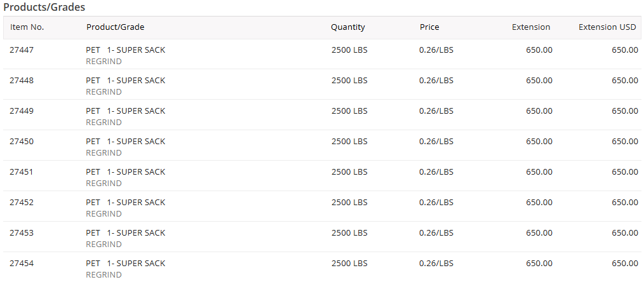Click item number 27454
Image resolution: width=644 pixels, height=282 pixels.
coord(22,264)
